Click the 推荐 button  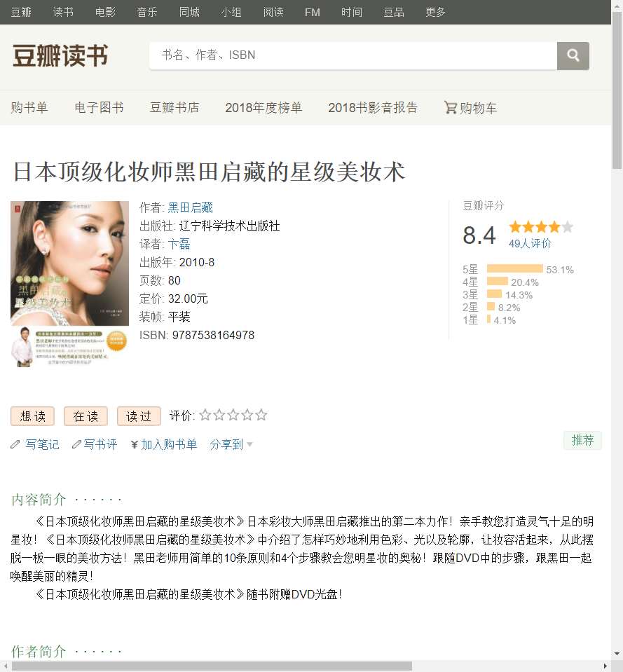[x=582, y=440]
